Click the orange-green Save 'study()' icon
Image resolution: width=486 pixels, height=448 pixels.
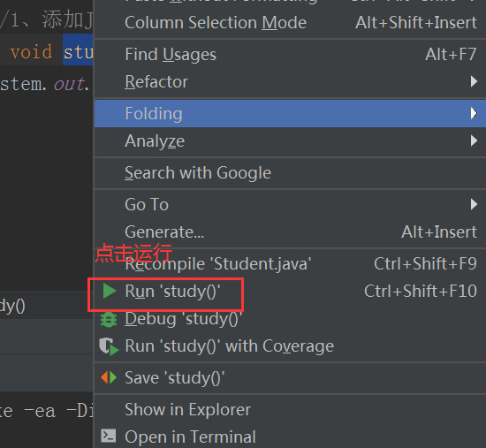coord(109,377)
